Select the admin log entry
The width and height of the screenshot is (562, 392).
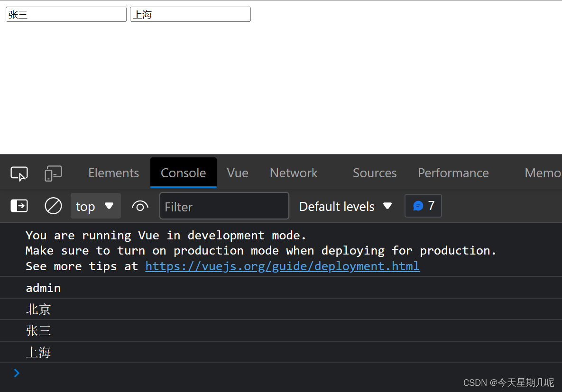coord(43,288)
